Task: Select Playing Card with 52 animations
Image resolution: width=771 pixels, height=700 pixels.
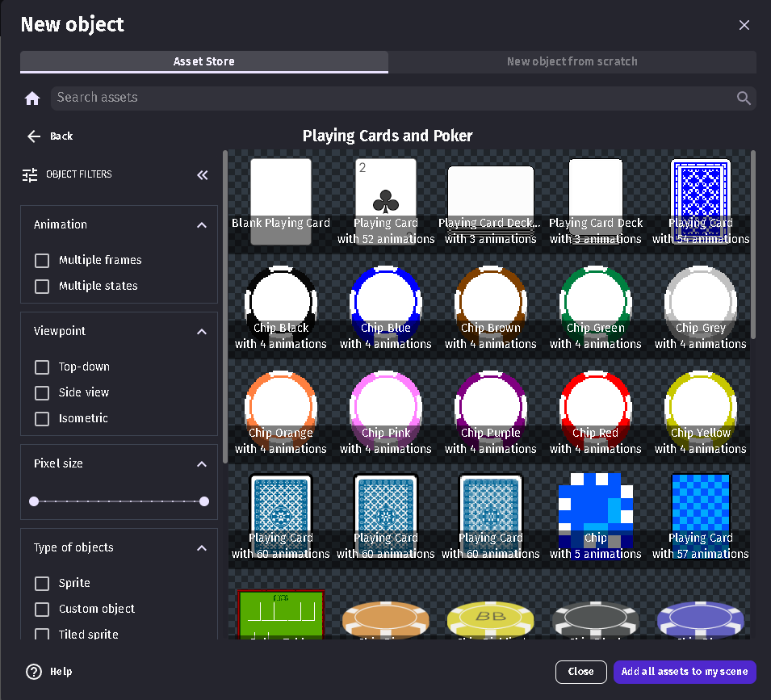Action: tap(386, 202)
